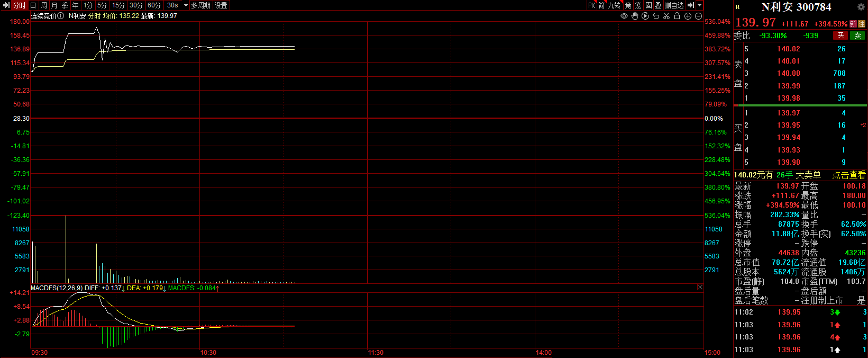Toggle the eye visibility icon on chart
This screenshot has width=868, height=358.
624,16
